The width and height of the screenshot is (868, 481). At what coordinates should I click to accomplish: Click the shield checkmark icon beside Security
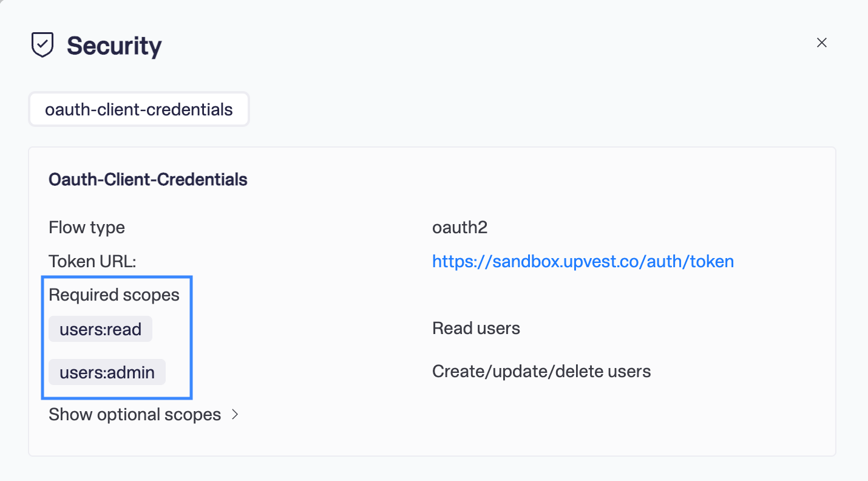(42, 46)
